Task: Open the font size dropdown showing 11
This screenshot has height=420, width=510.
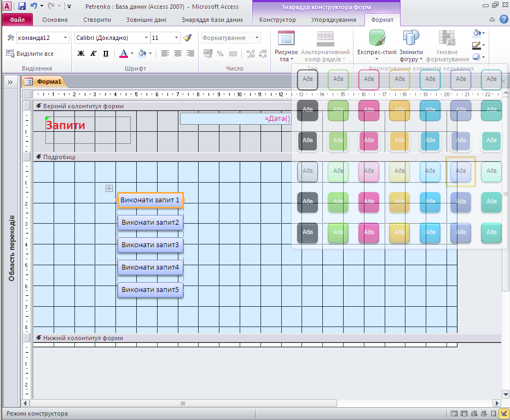Action: coord(176,38)
